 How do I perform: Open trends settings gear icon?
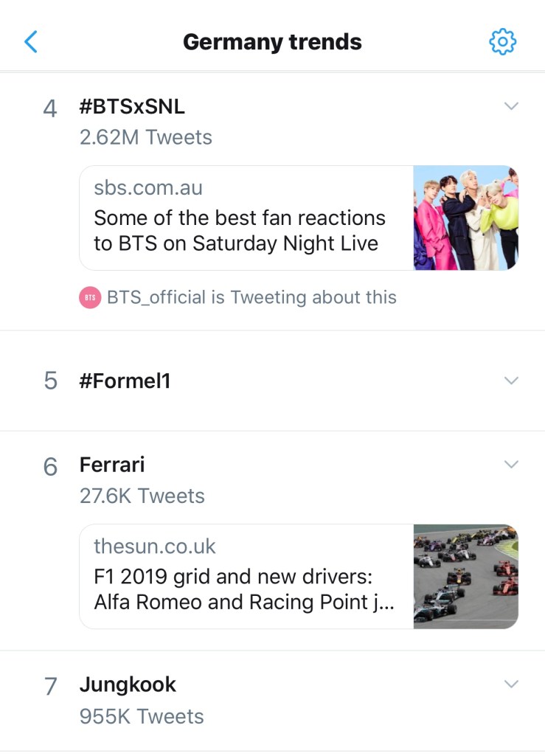(x=503, y=42)
